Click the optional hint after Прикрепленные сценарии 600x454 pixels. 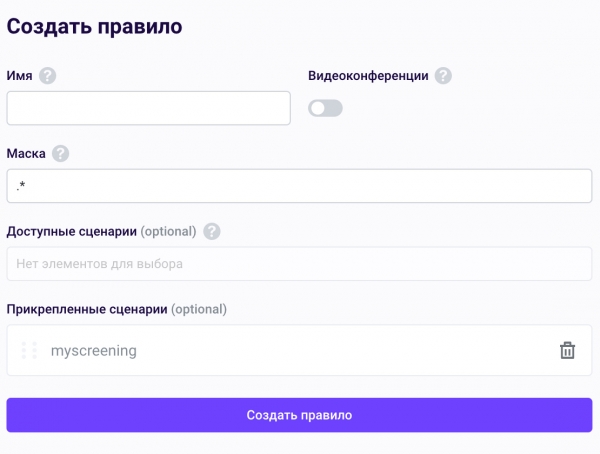(198, 309)
